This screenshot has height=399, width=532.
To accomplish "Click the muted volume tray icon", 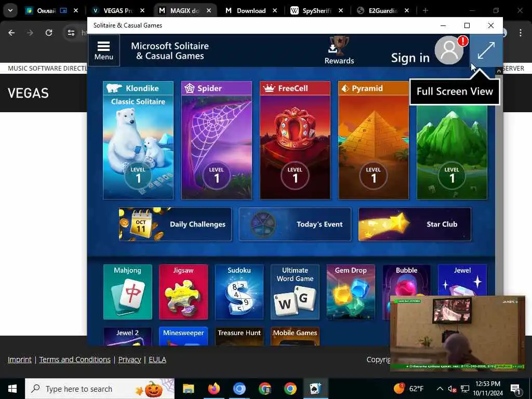I will pos(452,389).
